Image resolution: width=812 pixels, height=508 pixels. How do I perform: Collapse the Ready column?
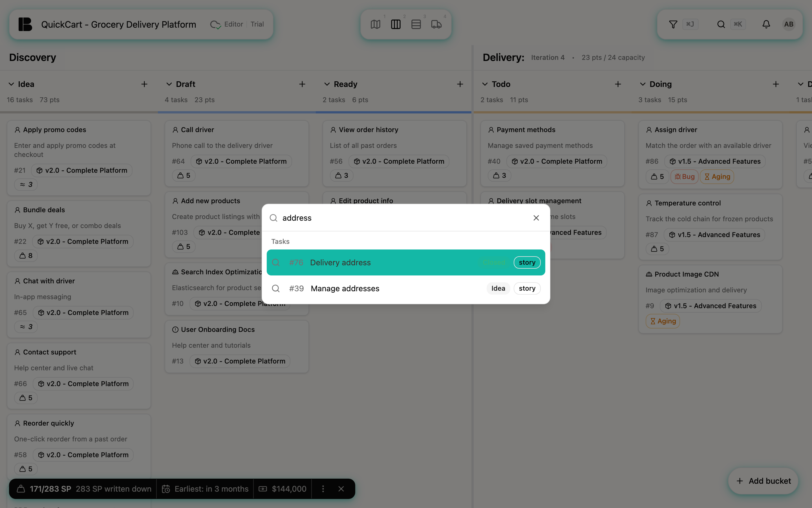point(327,84)
